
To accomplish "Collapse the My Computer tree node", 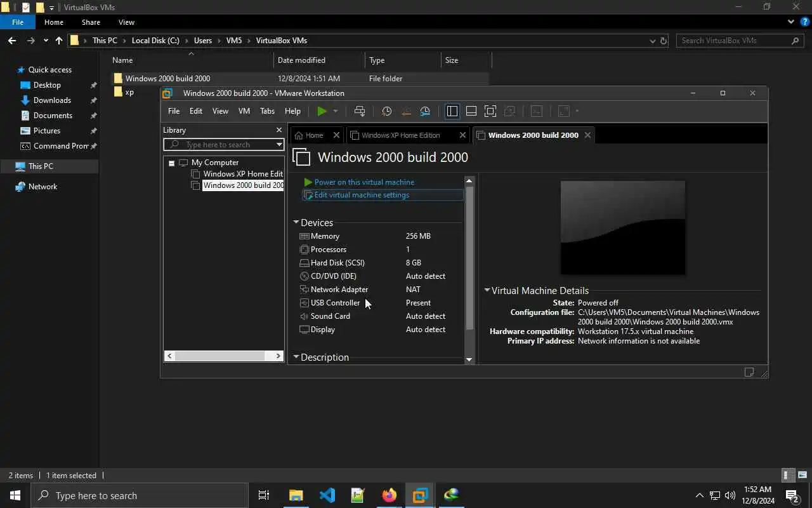I will click(171, 163).
